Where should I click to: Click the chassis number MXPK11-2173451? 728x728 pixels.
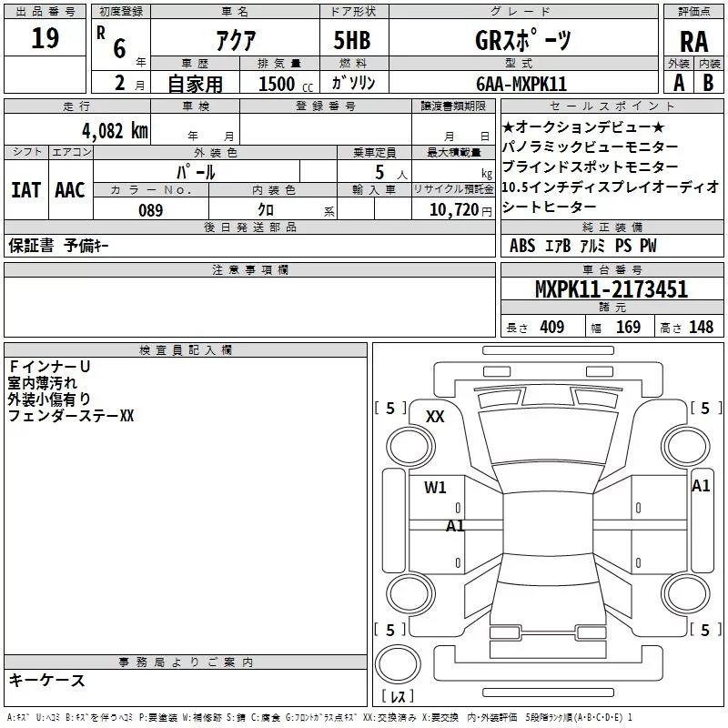(x=612, y=288)
